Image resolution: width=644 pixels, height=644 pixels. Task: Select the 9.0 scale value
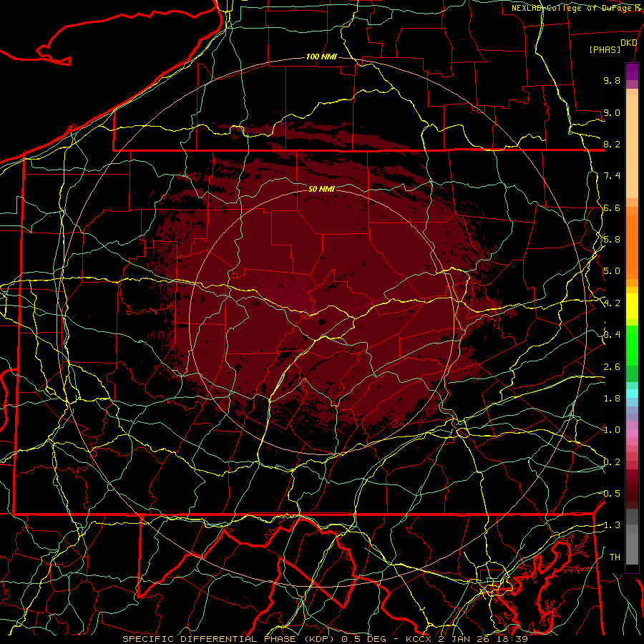tap(612, 112)
